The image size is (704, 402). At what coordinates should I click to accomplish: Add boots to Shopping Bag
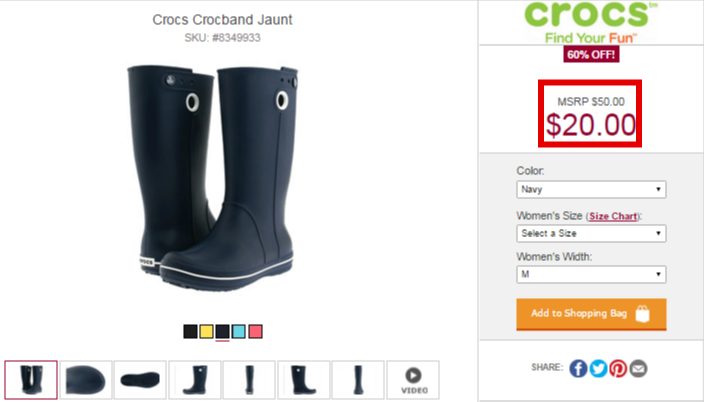click(x=591, y=314)
